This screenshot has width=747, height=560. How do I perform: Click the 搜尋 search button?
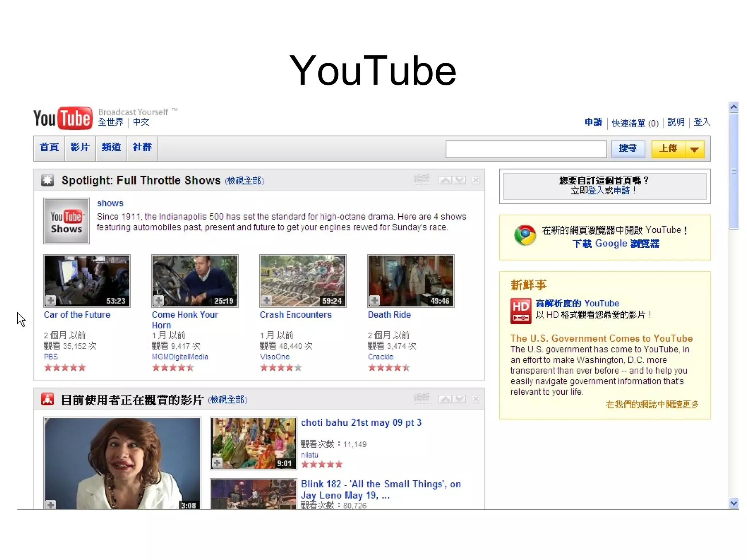(x=628, y=149)
